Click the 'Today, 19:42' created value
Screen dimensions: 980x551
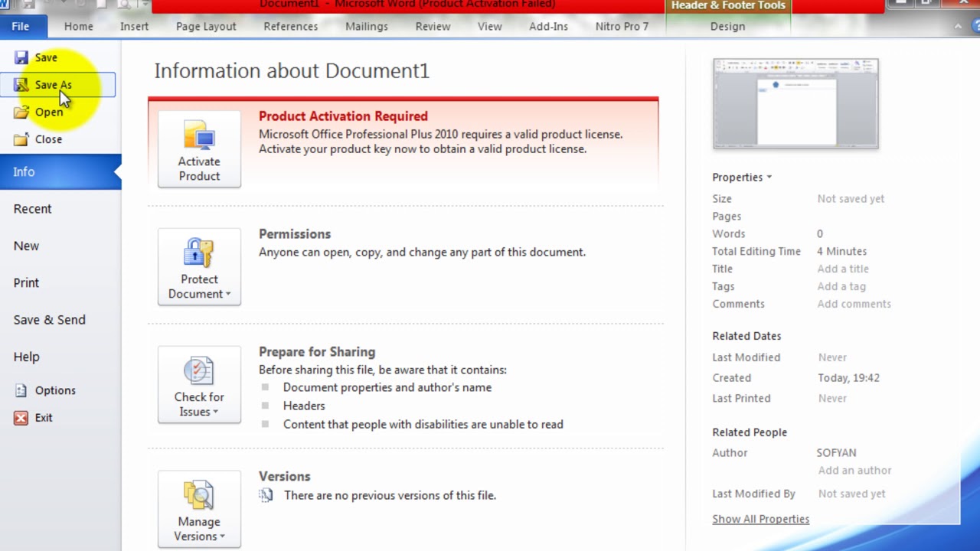pyautogui.click(x=848, y=378)
